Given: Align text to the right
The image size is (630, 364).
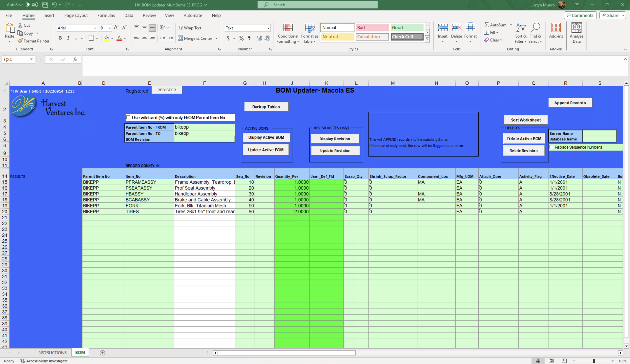Looking at the screenshot, I should tap(152, 38).
